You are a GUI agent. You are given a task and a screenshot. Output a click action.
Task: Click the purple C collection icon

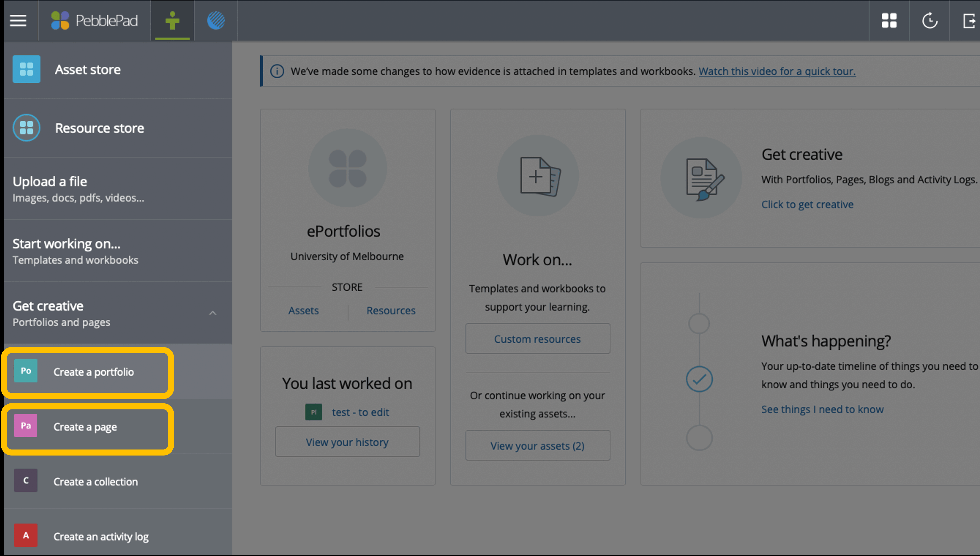tap(26, 480)
